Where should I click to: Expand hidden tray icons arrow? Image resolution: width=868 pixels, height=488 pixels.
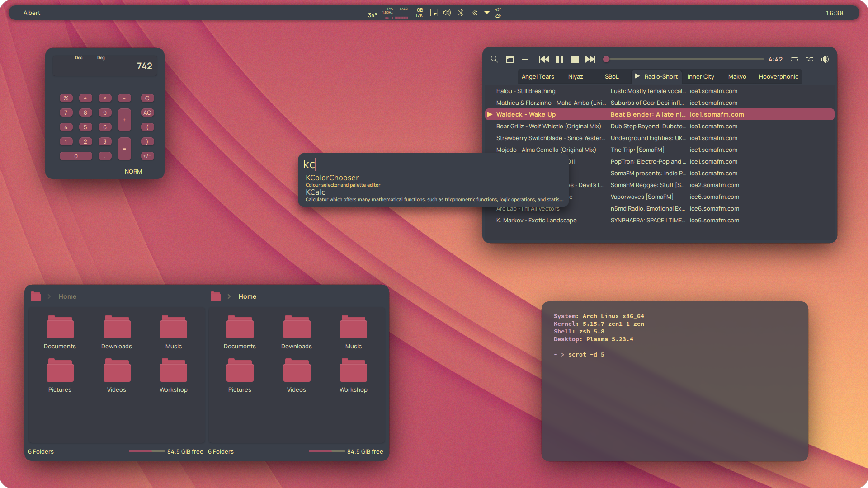(487, 13)
